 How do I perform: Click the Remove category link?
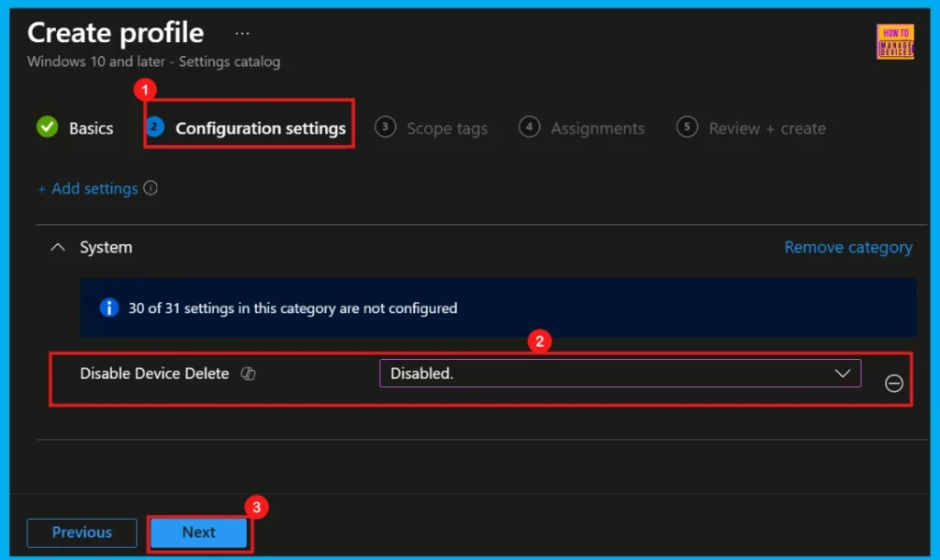tap(848, 247)
